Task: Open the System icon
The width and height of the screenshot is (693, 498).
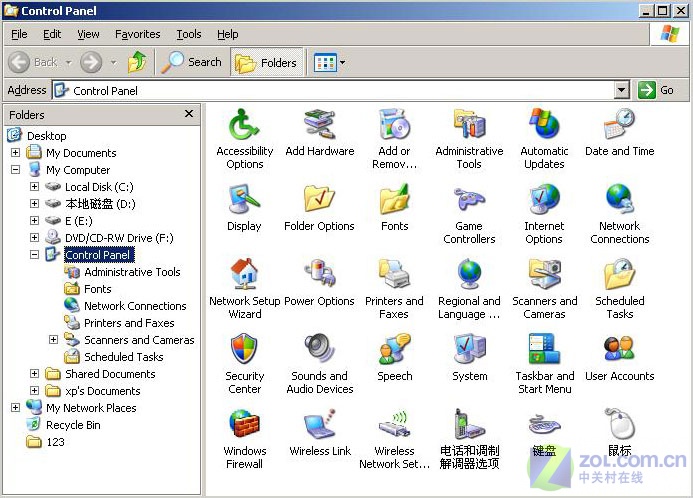Action: tap(469, 350)
